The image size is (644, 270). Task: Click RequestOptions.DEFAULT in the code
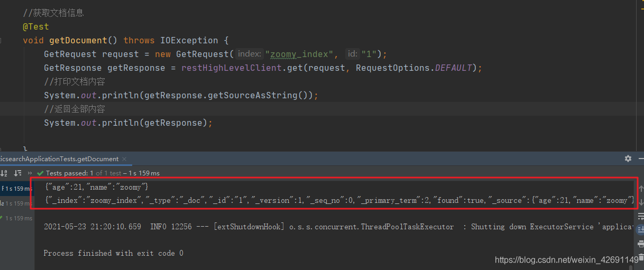413,68
